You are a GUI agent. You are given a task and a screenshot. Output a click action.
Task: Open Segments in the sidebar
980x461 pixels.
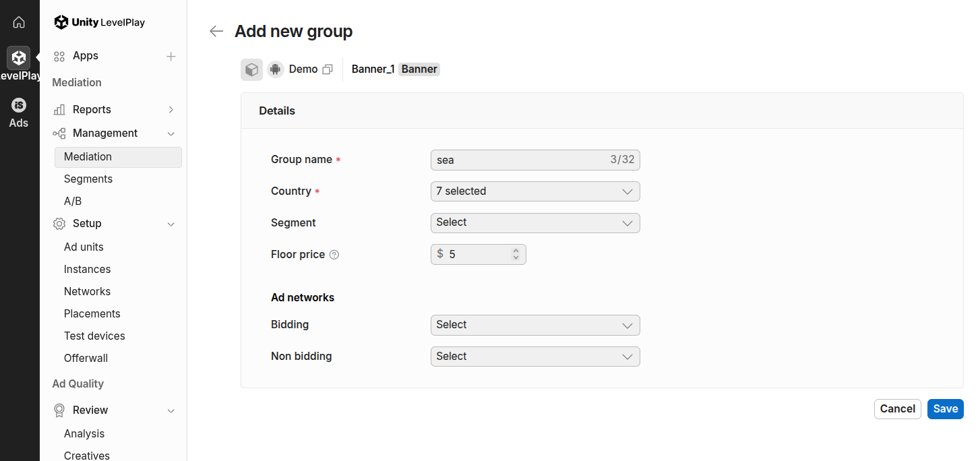88,179
